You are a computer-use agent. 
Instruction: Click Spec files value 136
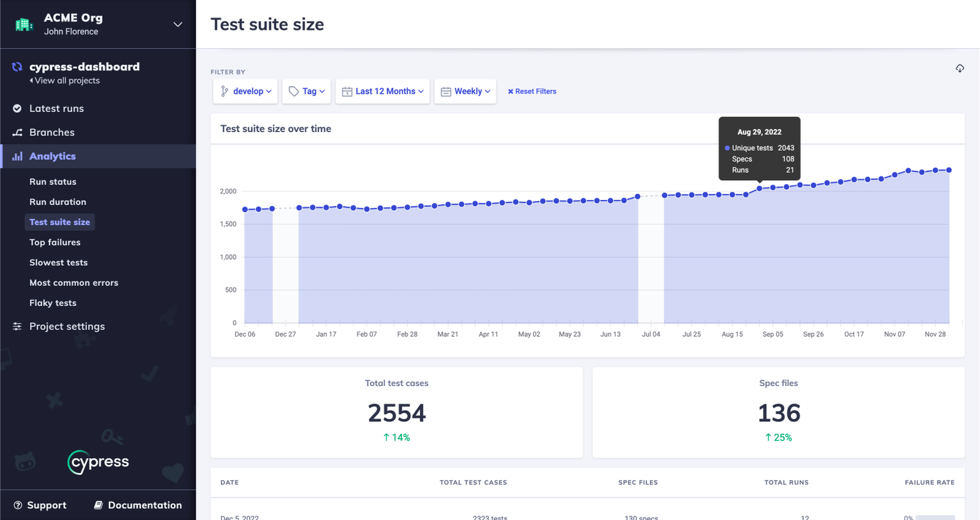[x=778, y=413]
